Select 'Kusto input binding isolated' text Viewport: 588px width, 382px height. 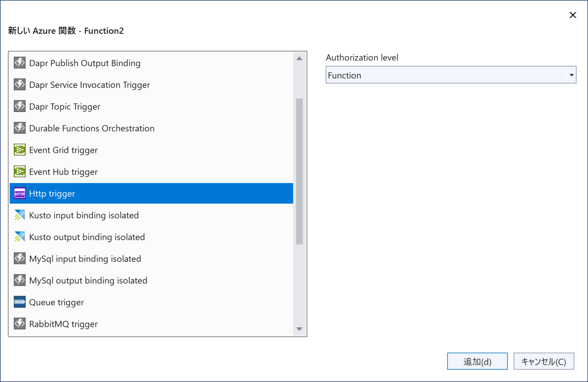point(84,215)
